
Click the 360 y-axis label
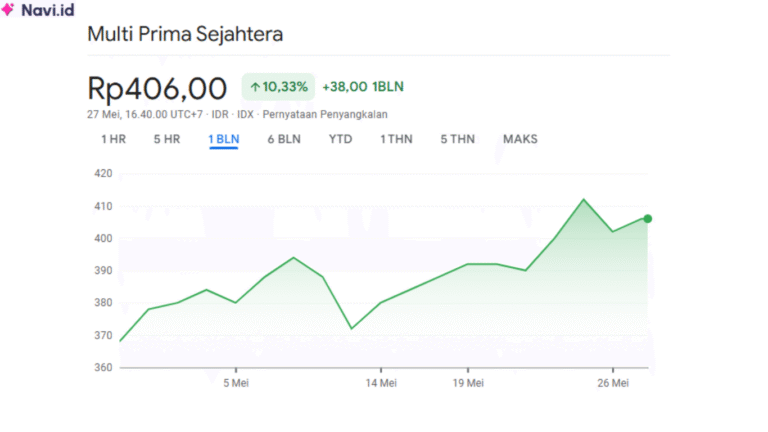click(x=103, y=367)
